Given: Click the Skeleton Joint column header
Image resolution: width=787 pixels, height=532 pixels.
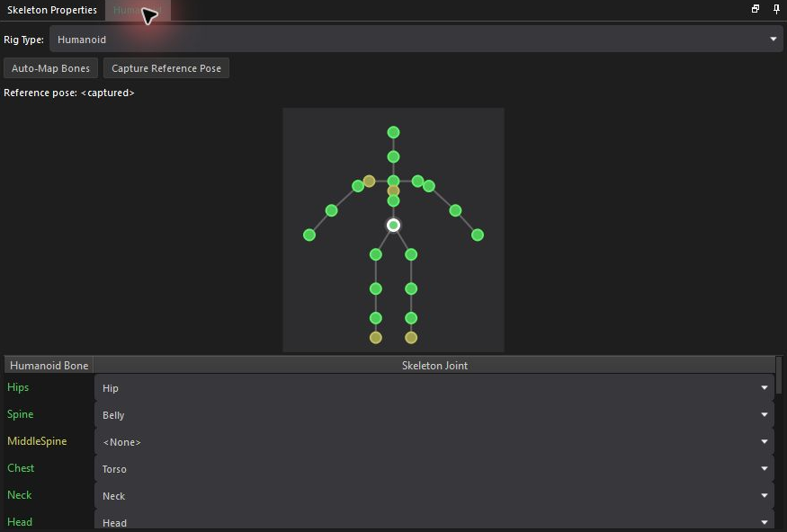Looking at the screenshot, I should click(434, 366).
